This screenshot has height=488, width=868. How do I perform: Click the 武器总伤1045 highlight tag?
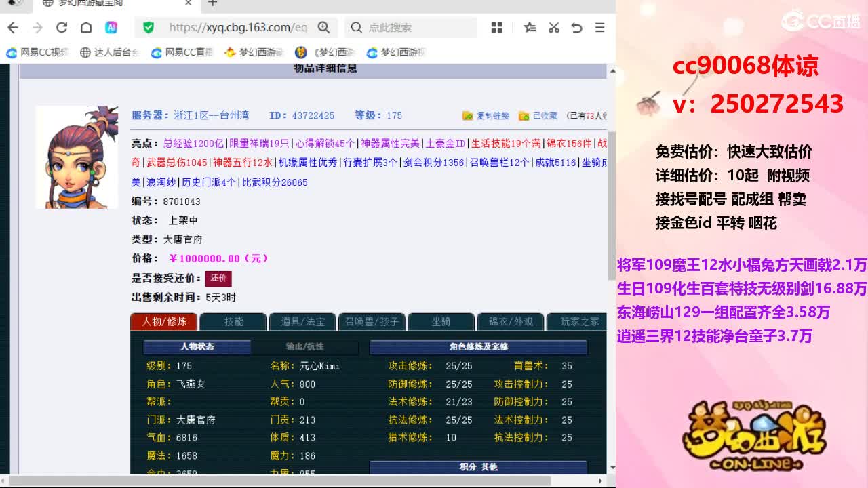click(x=177, y=163)
